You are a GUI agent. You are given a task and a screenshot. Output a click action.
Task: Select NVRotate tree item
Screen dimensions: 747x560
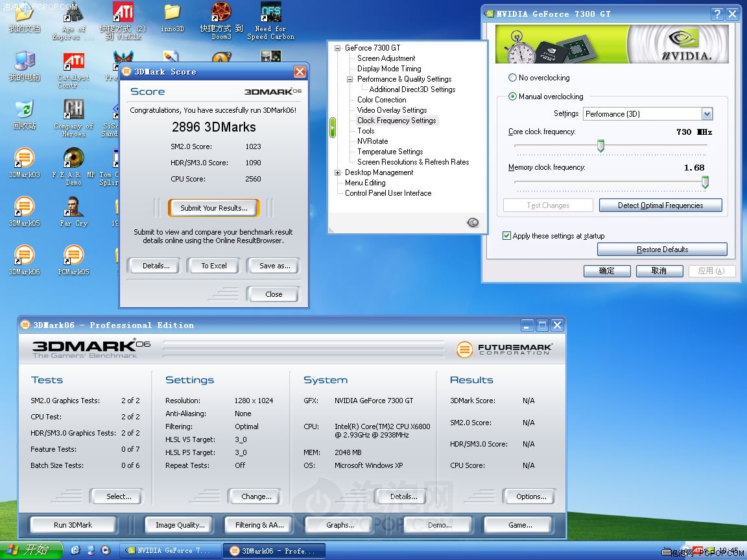(x=373, y=141)
